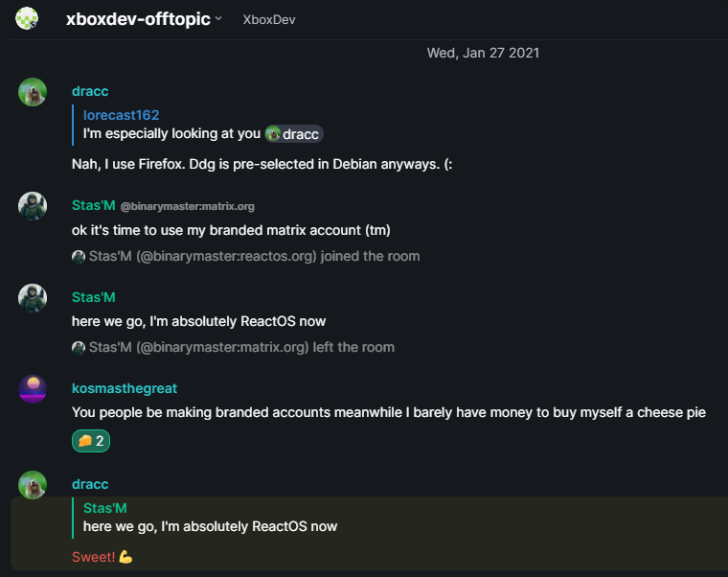This screenshot has height=577, width=728.
Task: Click kosmasthegreat's sunset avatar
Action: pyautogui.click(x=33, y=389)
